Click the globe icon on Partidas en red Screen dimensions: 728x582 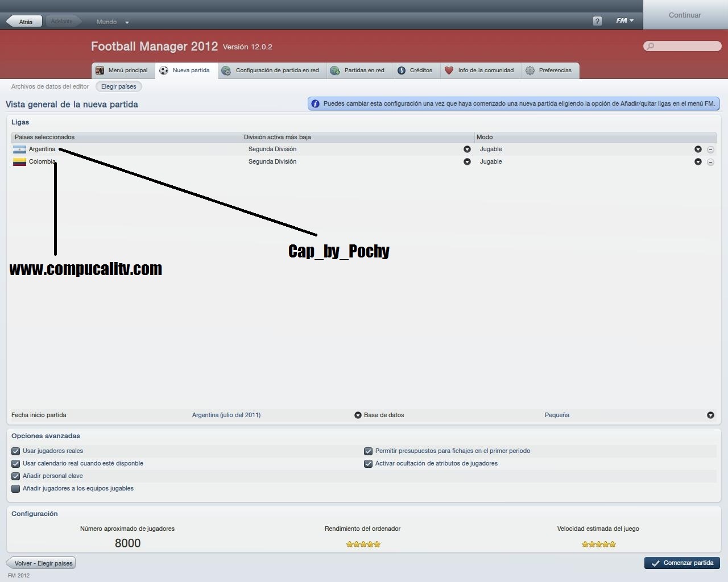pos(336,70)
